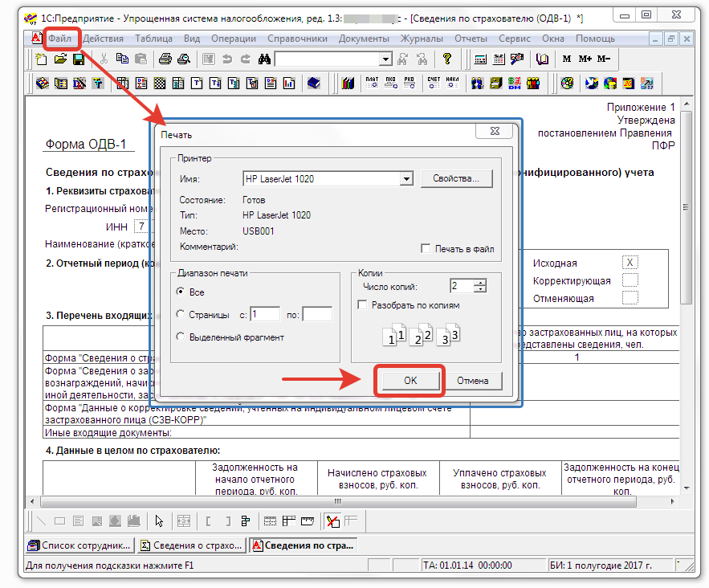Click the Число копий input field
The width and height of the screenshot is (709, 588).
pyautogui.click(x=462, y=285)
